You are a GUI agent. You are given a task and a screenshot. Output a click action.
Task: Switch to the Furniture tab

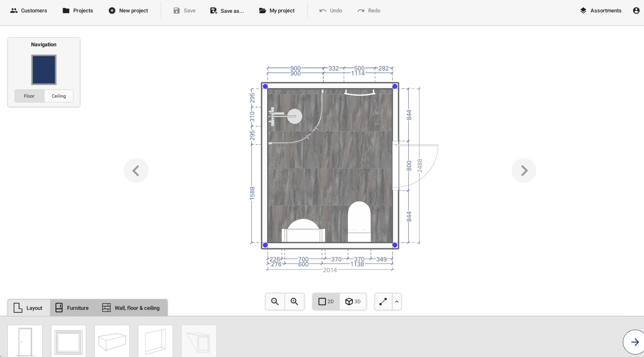[x=72, y=308]
